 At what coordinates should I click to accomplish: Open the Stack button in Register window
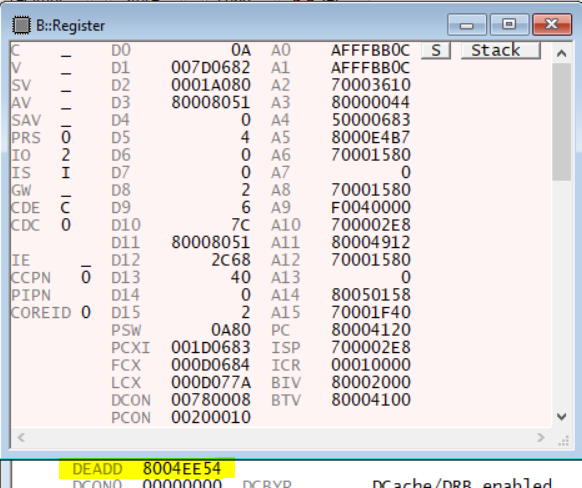(x=500, y=50)
